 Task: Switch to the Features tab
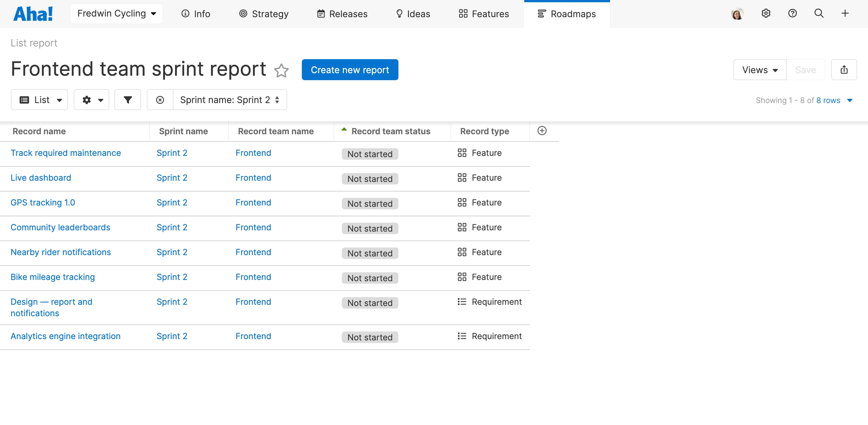(x=484, y=14)
